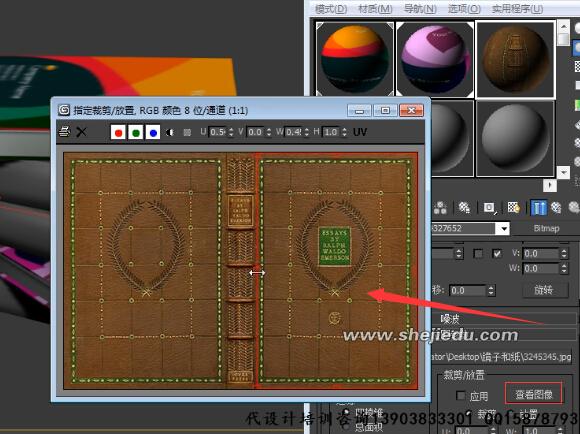Screen dimensions: 580x434
Task: Click the sample slots scroll up arrow
Action: click(x=563, y=26)
